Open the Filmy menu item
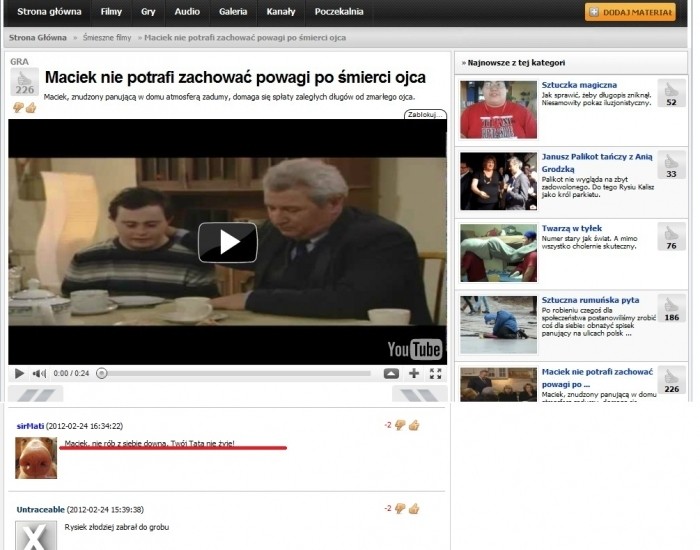Viewport: 700px width, 550px height. 110,12
